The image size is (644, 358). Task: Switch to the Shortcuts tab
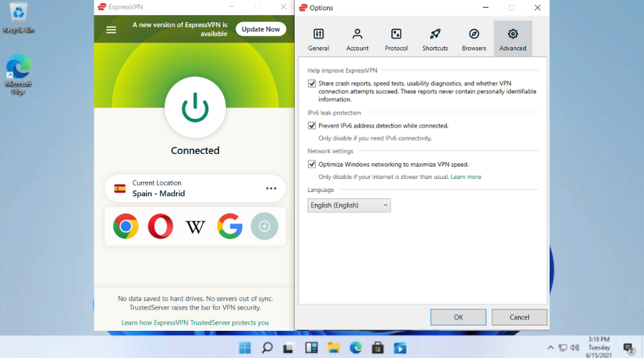click(x=434, y=40)
